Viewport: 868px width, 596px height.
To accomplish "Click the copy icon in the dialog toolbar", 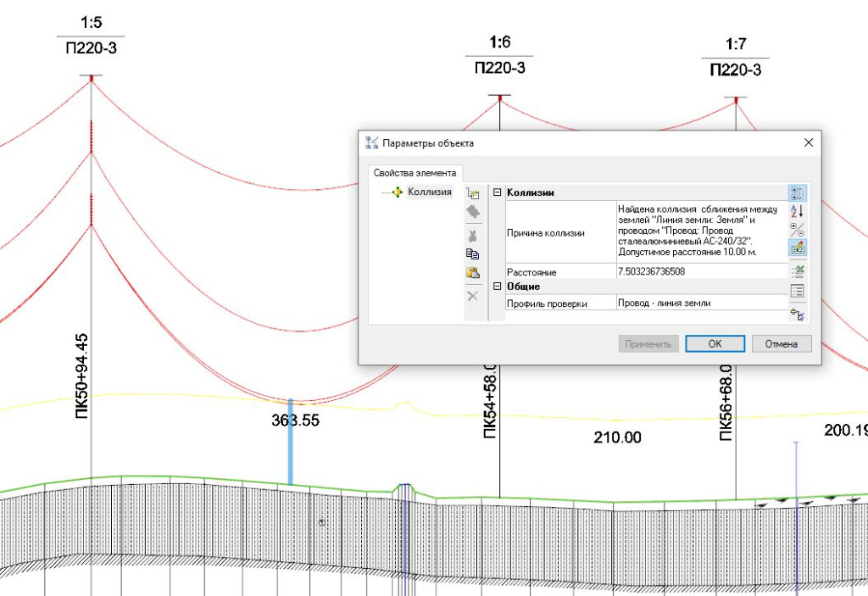I will click(473, 253).
